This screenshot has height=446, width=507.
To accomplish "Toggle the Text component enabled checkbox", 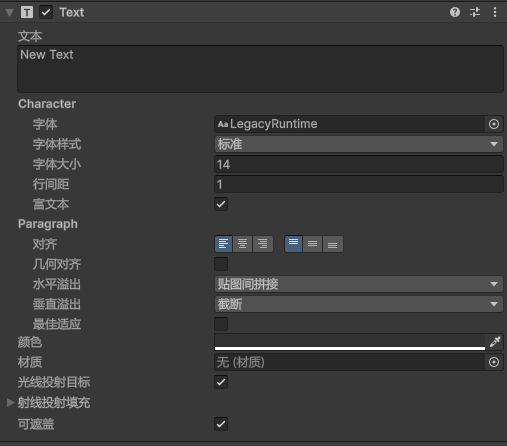I will (46, 12).
